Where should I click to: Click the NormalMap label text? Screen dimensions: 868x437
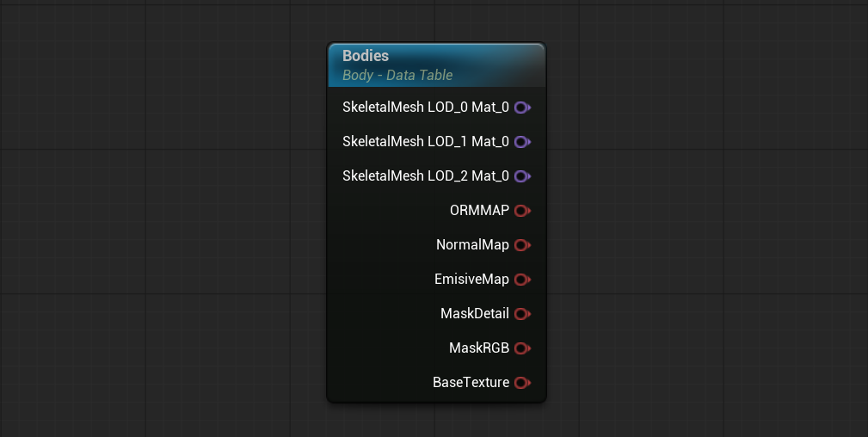(x=472, y=245)
